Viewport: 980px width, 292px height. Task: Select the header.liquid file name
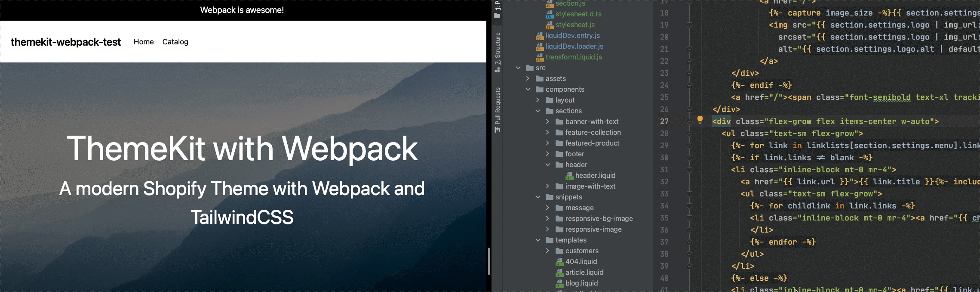point(596,175)
